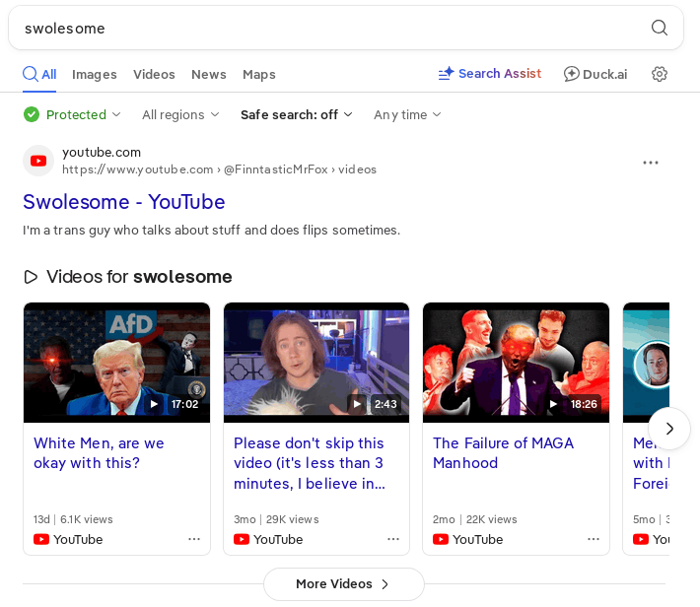Open the settings gear icon
The image size is (700, 607).
click(x=660, y=74)
